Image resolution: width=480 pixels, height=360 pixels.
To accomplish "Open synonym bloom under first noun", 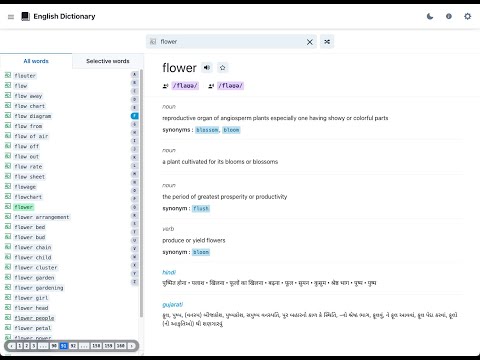I will 231,130.
